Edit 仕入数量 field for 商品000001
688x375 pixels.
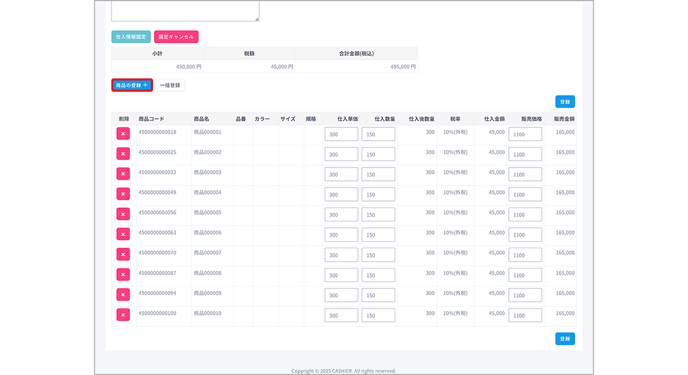[x=378, y=134]
